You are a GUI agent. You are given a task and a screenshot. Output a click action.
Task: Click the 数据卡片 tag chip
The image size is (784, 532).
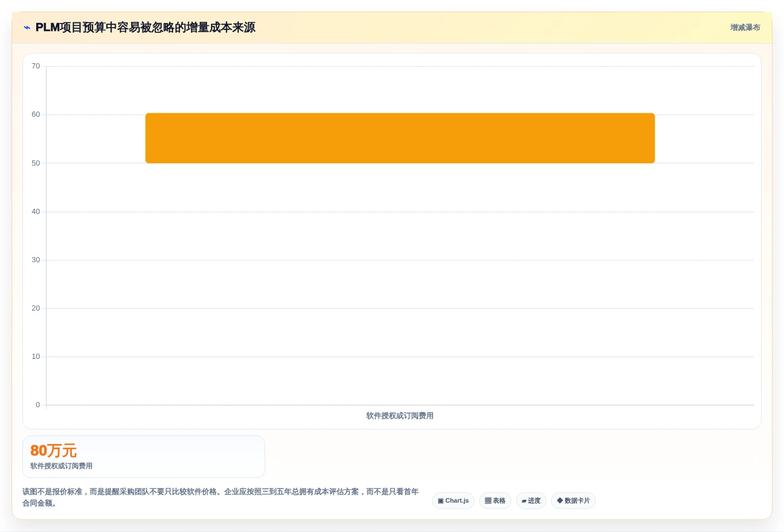(573, 500)
